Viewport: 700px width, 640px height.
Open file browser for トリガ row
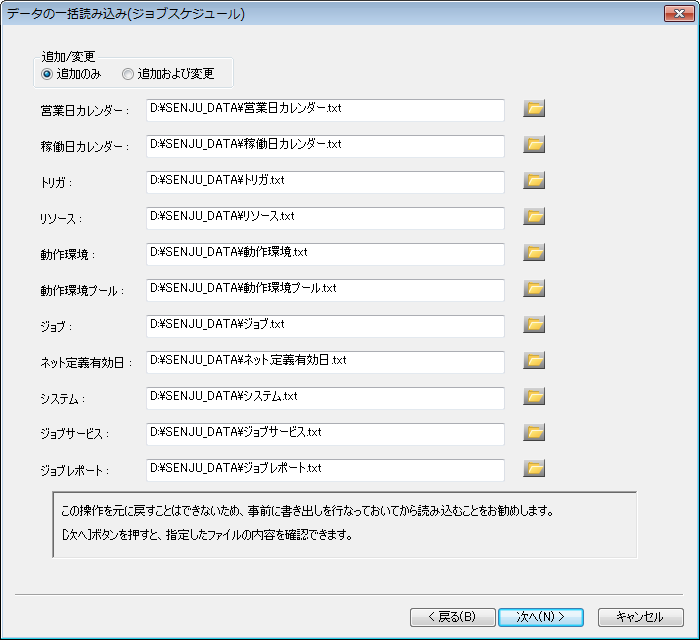(x=534, y=181)
